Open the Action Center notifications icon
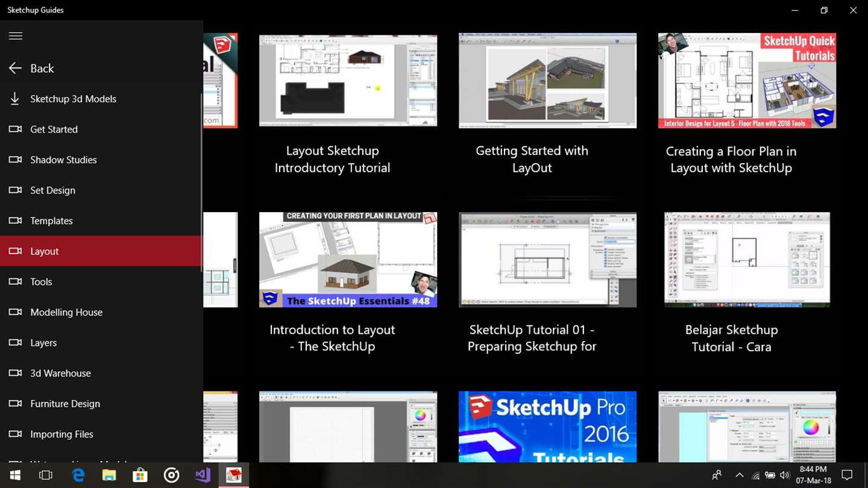 pos(847,475)
